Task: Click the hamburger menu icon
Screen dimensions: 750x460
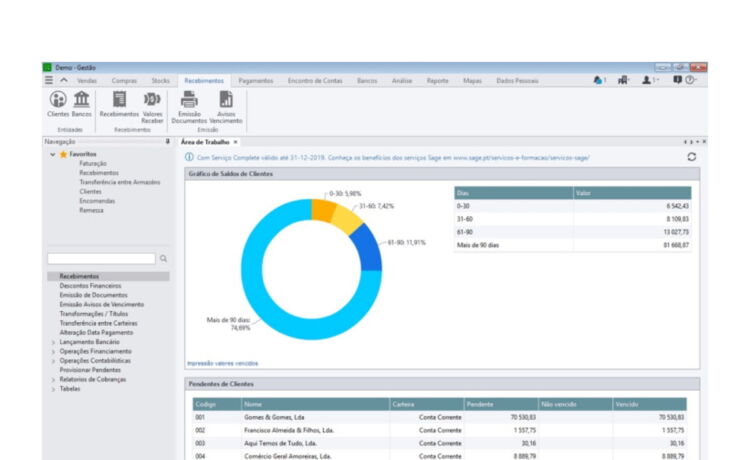Action: pos(49,80)
